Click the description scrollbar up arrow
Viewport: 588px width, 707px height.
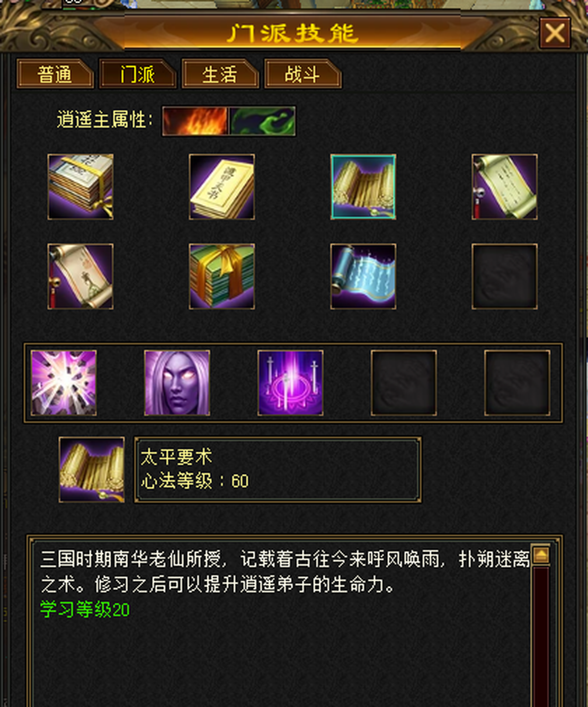(x=541, y=556)
